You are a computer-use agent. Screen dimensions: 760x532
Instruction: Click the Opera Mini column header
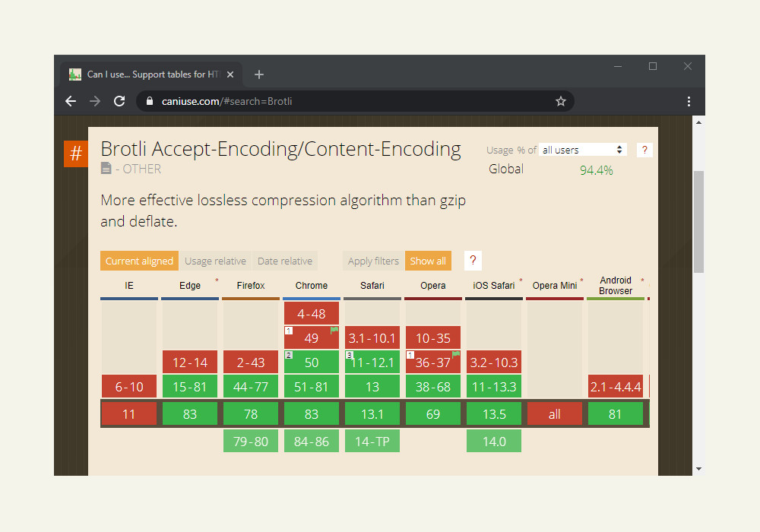(555, 286)
